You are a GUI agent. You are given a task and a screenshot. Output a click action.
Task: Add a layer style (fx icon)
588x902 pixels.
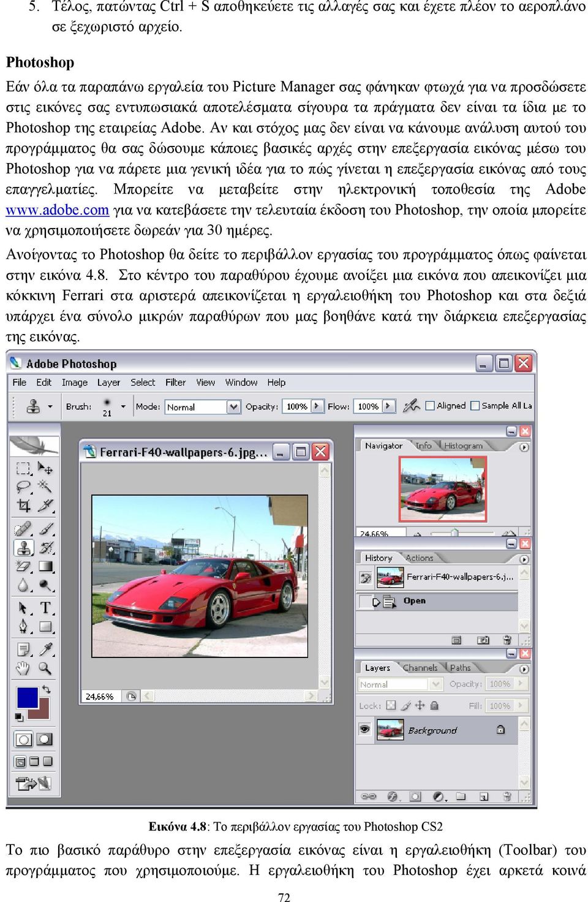[x=393, y=797]
